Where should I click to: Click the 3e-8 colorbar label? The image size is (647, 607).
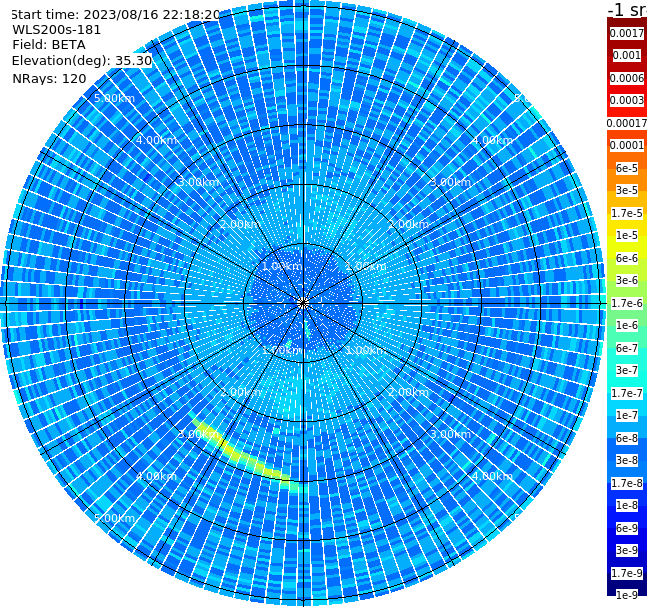coord(627,460)
